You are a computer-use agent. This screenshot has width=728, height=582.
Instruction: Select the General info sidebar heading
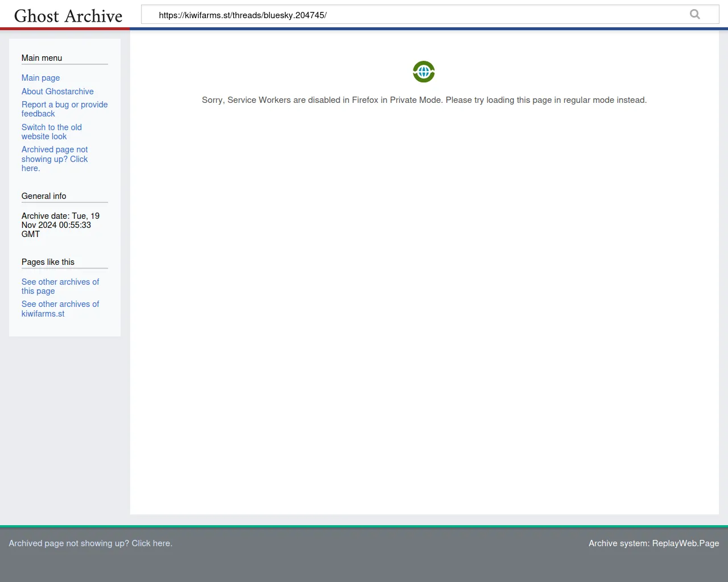point(44,196)
